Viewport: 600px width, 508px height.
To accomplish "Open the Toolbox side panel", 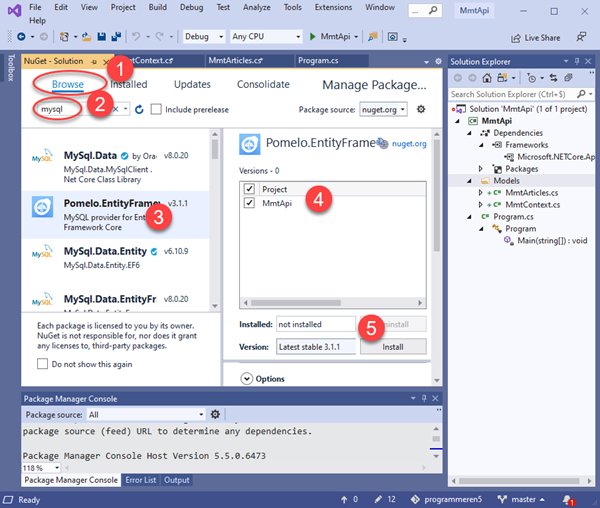I will 11,68.
